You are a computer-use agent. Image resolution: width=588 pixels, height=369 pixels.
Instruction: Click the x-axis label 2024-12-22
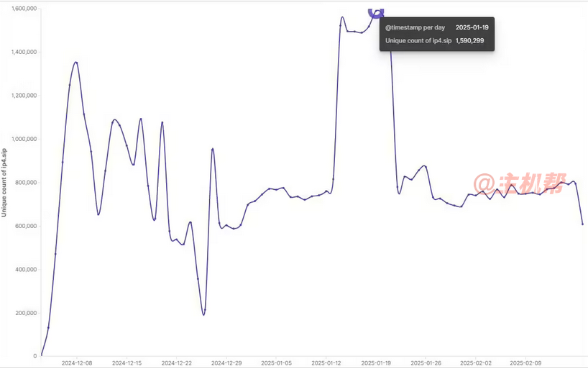177,363
